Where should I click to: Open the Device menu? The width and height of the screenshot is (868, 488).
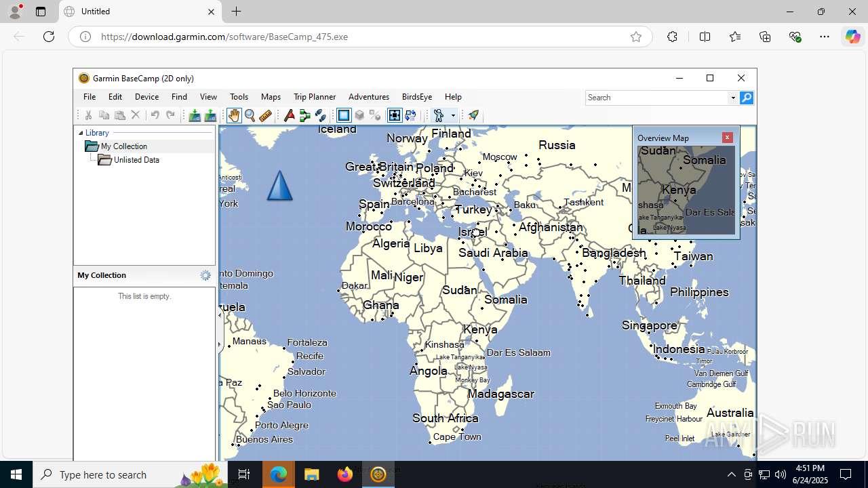(146, 97)
